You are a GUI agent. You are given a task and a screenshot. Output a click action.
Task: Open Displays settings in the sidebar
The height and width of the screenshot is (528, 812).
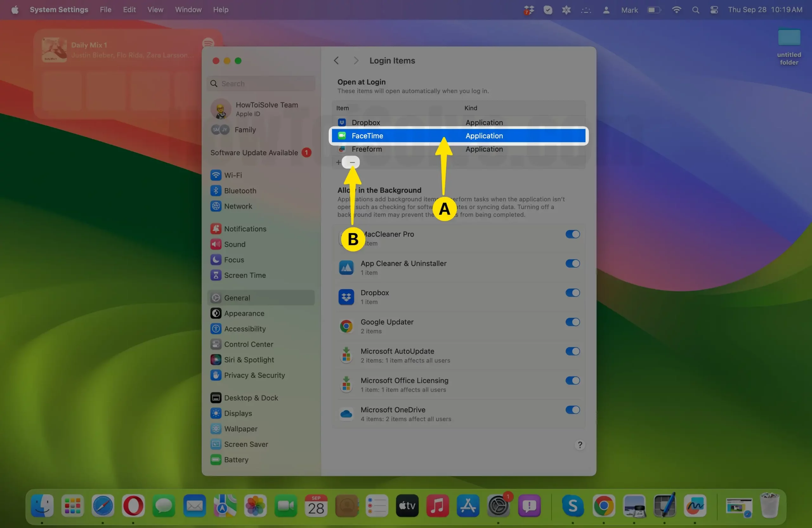261,414
